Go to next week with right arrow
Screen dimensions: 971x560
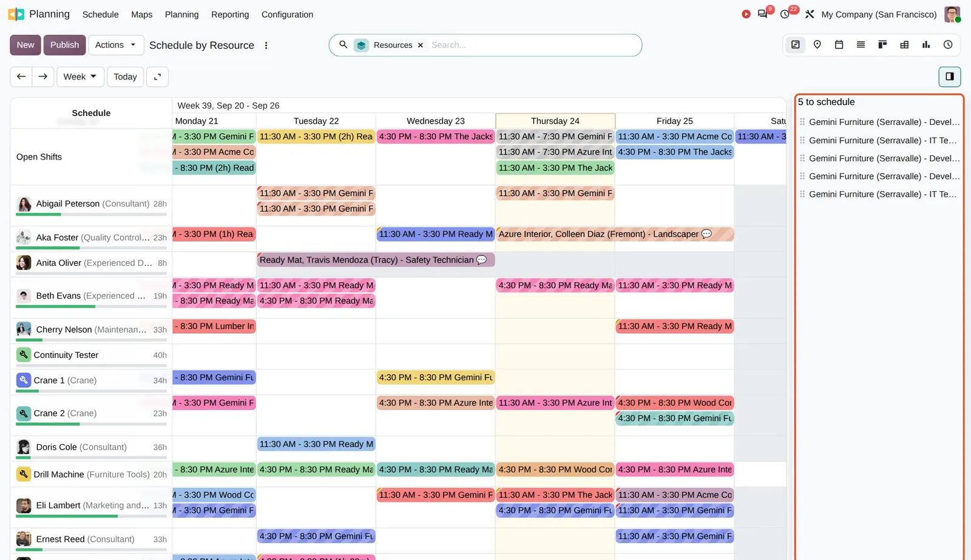point(43,76)
